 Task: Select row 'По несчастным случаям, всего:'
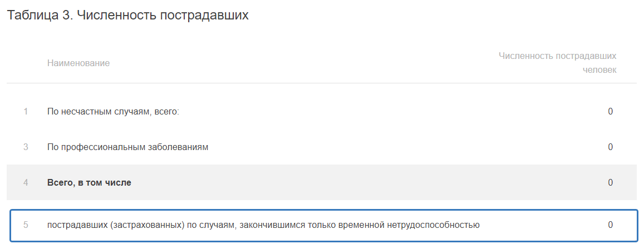point(113,111)
